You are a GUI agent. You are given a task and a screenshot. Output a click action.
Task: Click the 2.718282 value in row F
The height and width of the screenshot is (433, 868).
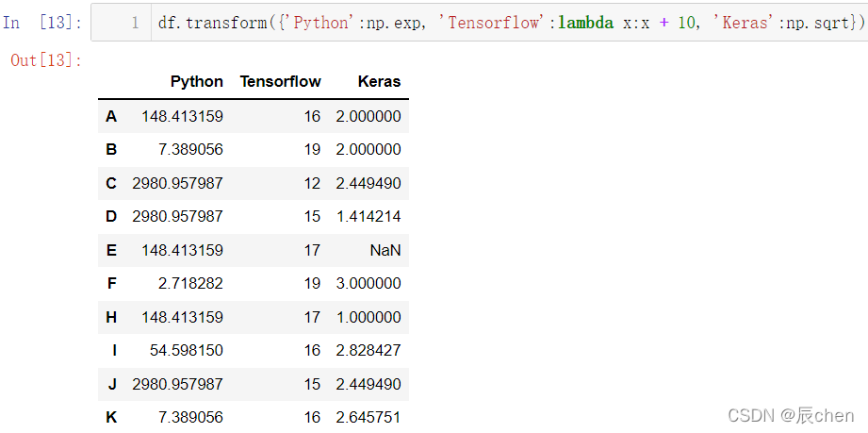(x=190, y=283)
